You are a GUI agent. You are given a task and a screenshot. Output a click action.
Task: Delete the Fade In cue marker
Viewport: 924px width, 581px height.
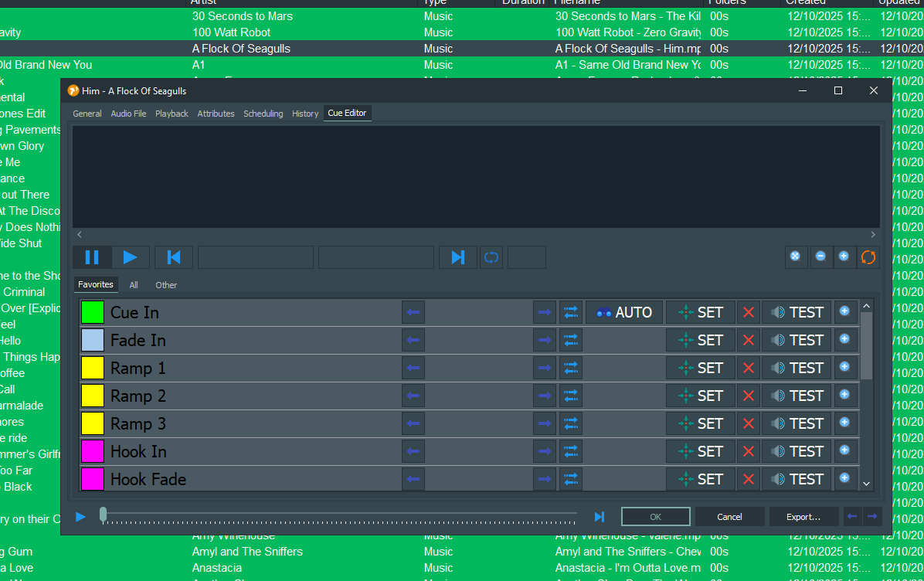click(x=748, y=340)
